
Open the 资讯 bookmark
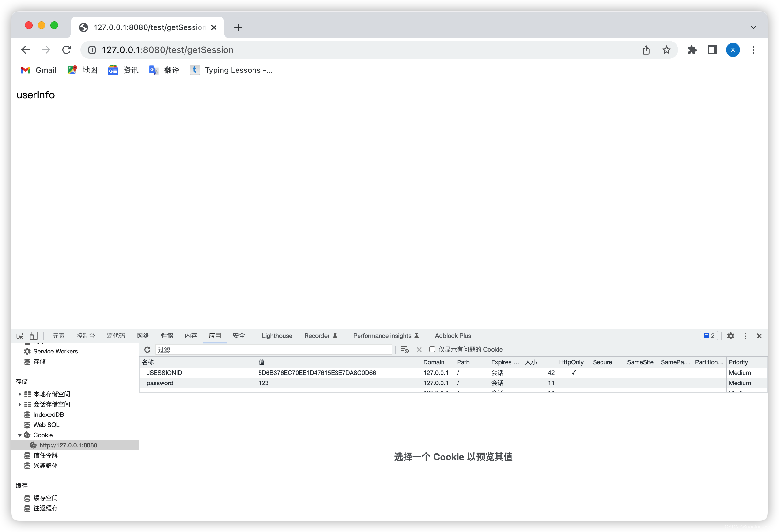pos(123,70)
